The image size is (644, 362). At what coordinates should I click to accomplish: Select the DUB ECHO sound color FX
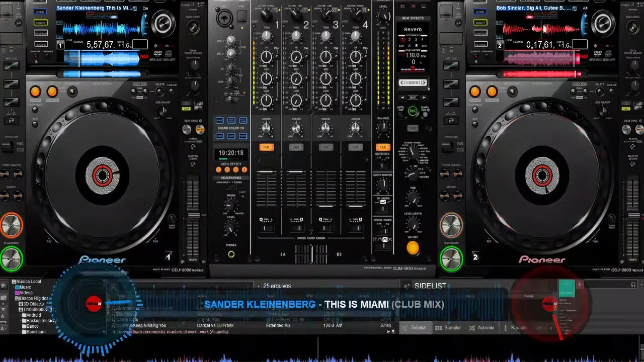[231, 121]
